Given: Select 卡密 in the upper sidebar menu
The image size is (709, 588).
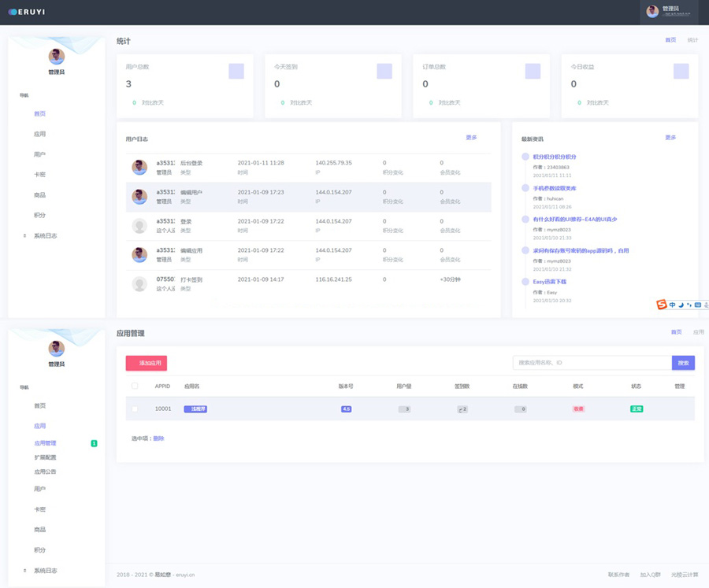Looking at the screenshot, I should pos(39,175).
